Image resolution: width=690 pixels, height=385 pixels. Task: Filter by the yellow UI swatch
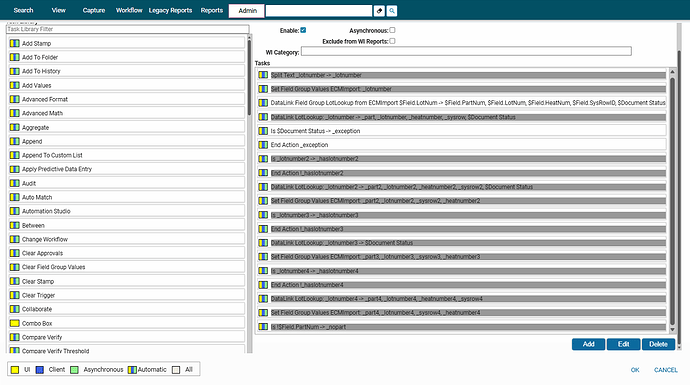[x=15, y=370]
